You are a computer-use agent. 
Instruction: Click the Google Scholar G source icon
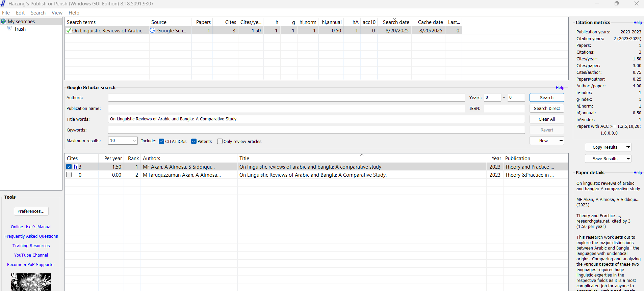(x=152, y=30)
